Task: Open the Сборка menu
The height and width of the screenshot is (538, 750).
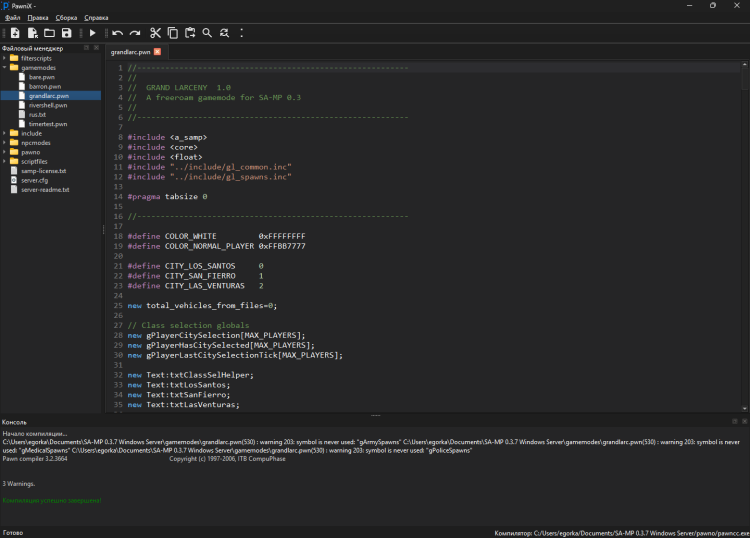Action: [x=66, y=18]
